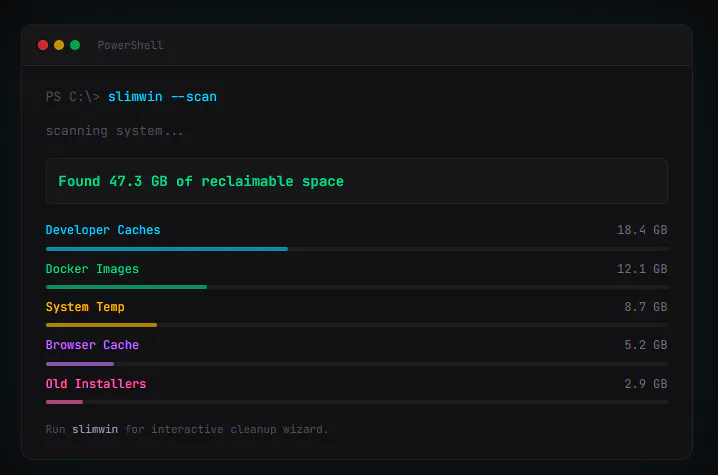Screen dimensions: 718x475
Task: Select the System Temp label
Action: (x=85, y=307)
